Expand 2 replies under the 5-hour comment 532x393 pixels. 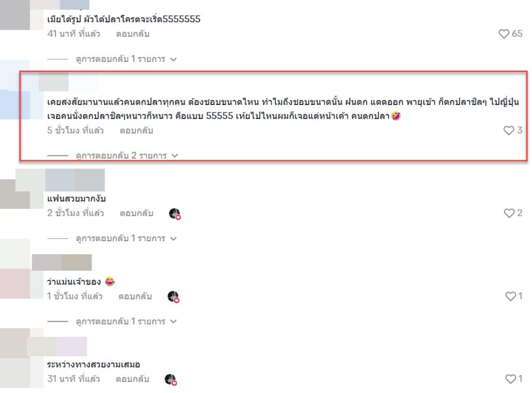point(127,155)
